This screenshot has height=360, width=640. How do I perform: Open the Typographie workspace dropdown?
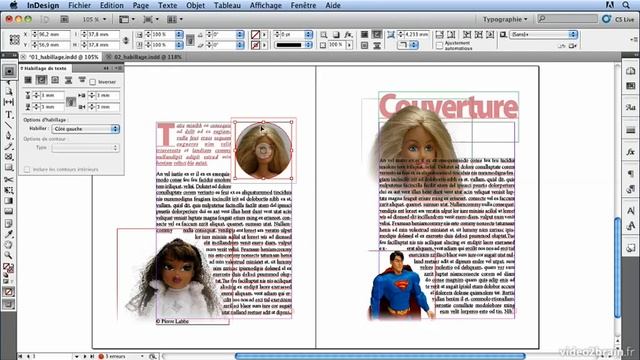pyautogui.click(x=505, y=19)
